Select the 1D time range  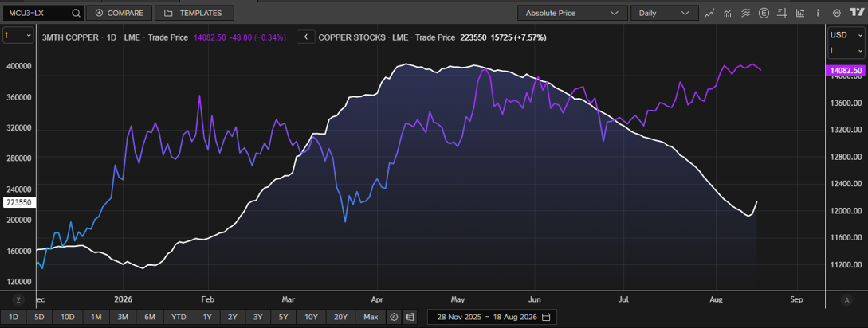pyautogui.click(x=14, y=317)
